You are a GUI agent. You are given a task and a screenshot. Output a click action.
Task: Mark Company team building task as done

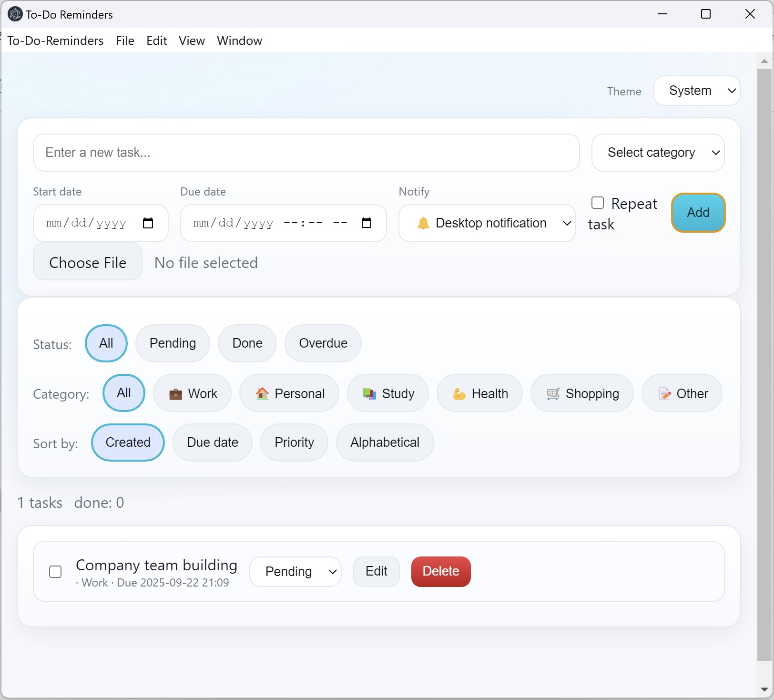pyautogui.click(x=55, y=572)
